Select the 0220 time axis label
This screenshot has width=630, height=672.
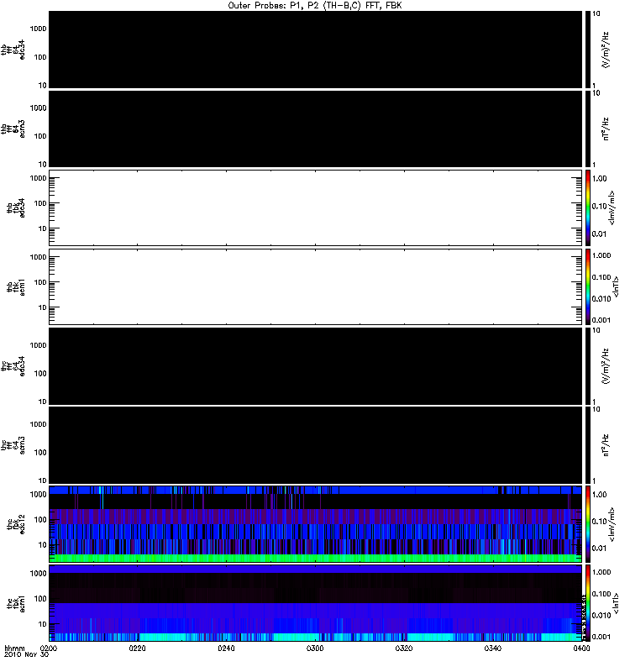tap(138, 648)
